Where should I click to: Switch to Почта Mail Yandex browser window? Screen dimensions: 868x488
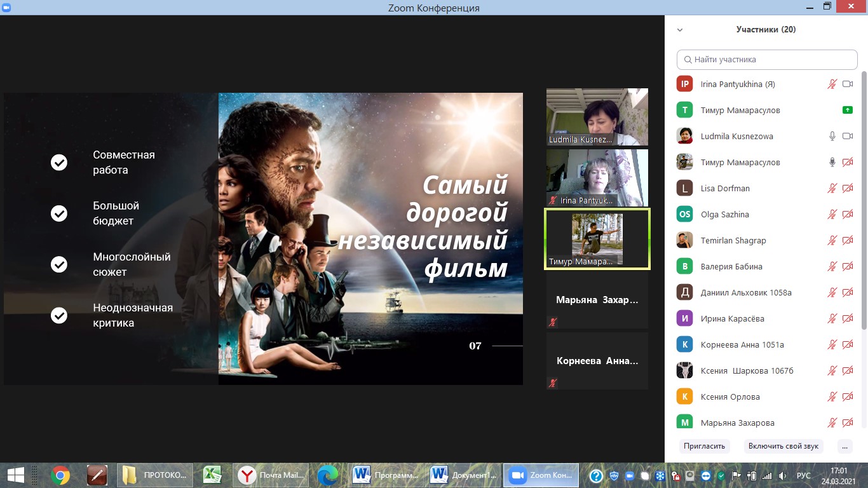(x=272, y=475)
